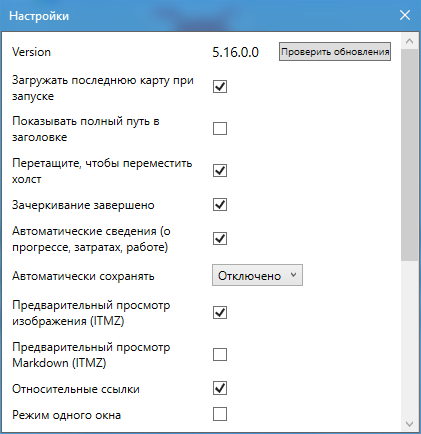Enable Показывать полный путь в заголовке checkbox

click(220, 128)
